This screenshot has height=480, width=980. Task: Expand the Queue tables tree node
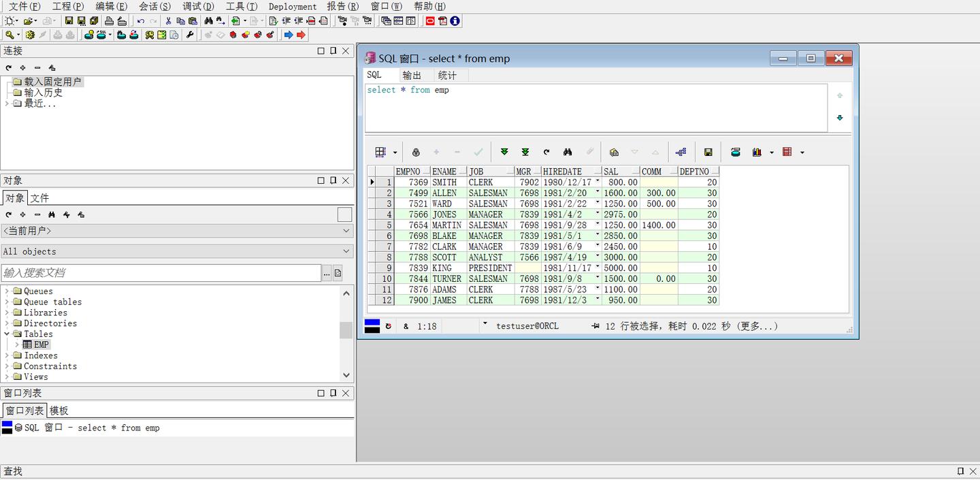click(x=7, y=302)
